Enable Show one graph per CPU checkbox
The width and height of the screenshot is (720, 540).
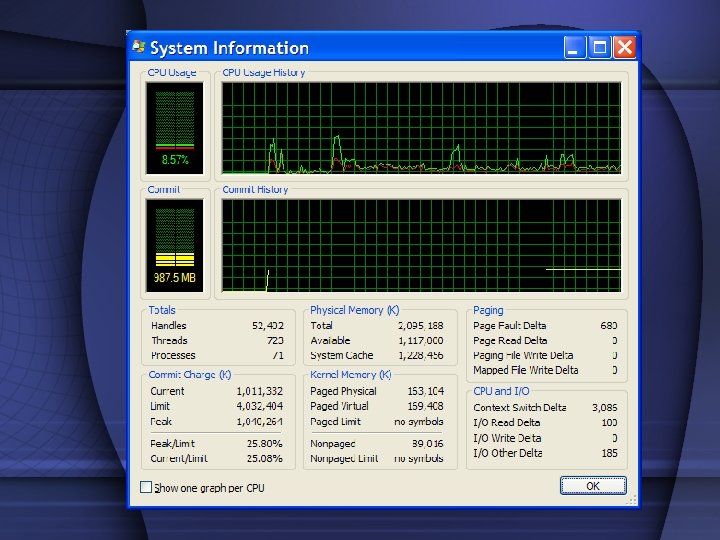point(146,487)
